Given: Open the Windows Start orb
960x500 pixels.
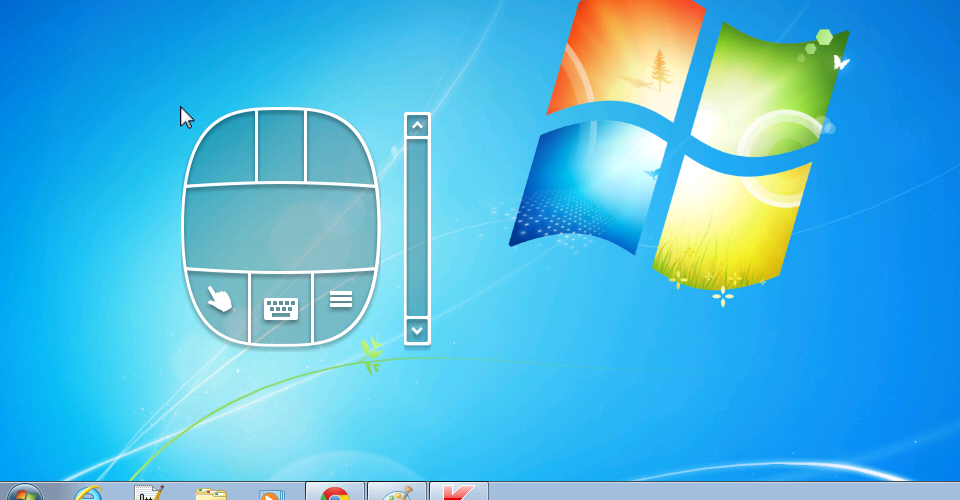Looking at the screenshot, I should tap(24, 493).
